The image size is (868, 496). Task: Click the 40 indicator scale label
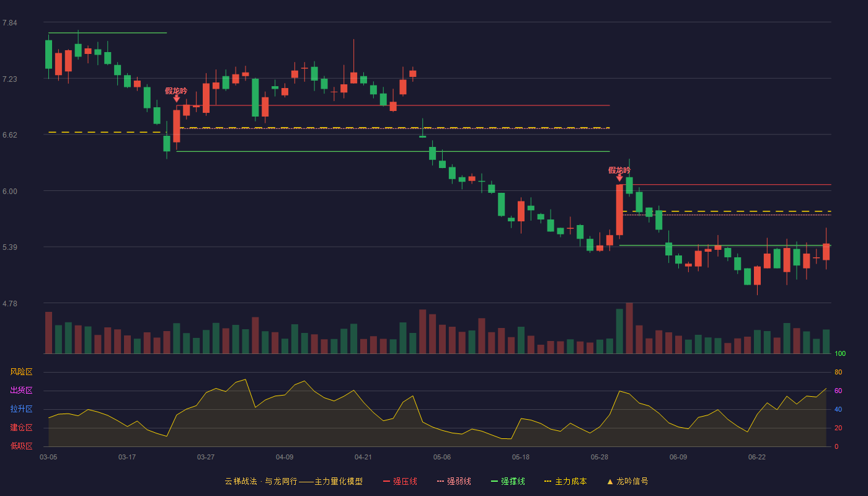pyautogui.click(x=838, y=410)
